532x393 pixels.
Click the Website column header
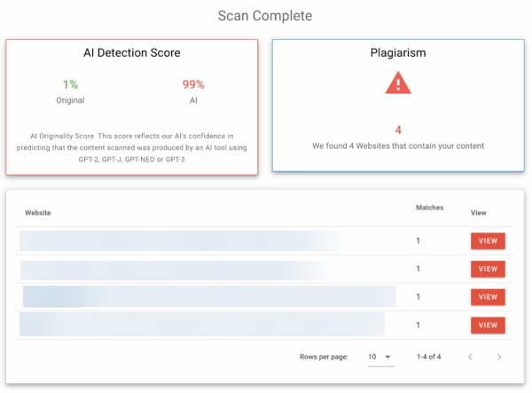[38, 213]
